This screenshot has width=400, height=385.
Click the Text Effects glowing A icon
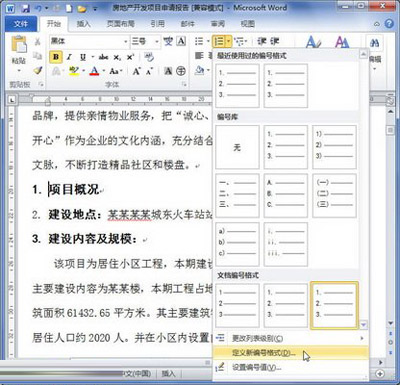pyautogui.click(x=57, y=71)
